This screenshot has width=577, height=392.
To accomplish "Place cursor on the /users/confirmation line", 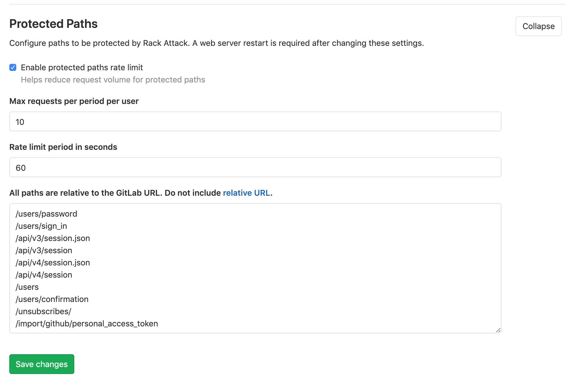I will (52, 299).
